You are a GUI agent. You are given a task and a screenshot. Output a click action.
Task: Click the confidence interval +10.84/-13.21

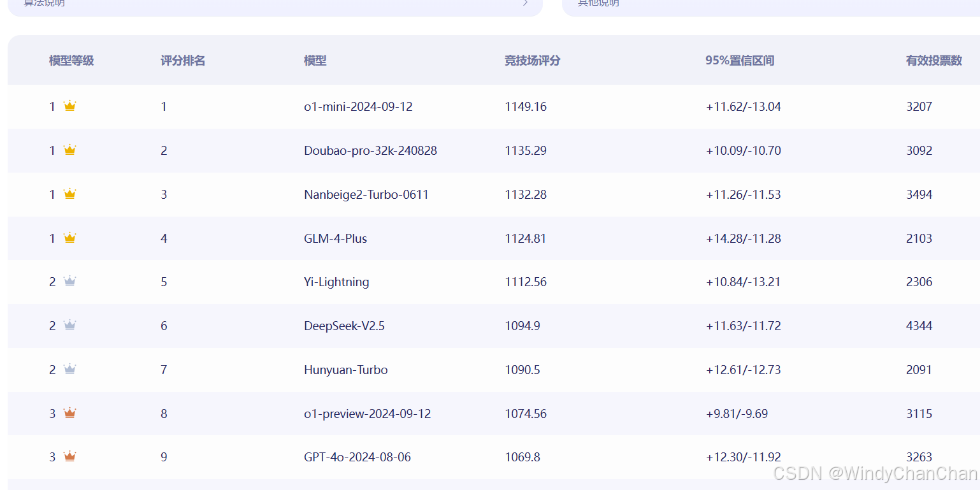pyautogui.click(x=744, y=282)
